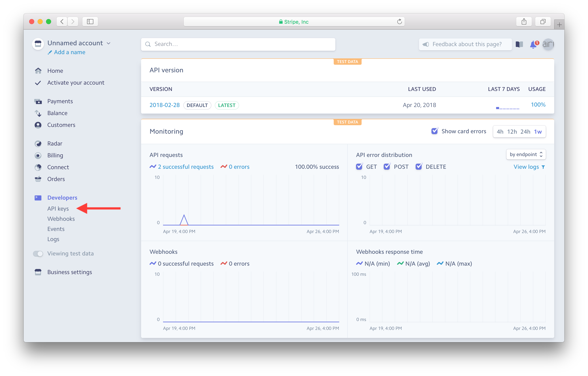Image resolution: width=588 pixels, height=376 pixels.
Task: Open the by endpoint dropdown
Action: coord(526,154)
